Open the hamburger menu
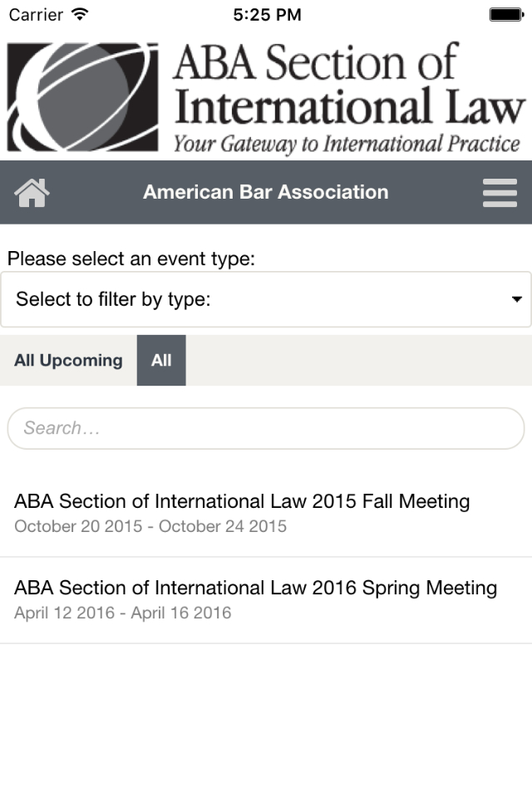Screen dimensions: 532x798 [x=500, y=192]
